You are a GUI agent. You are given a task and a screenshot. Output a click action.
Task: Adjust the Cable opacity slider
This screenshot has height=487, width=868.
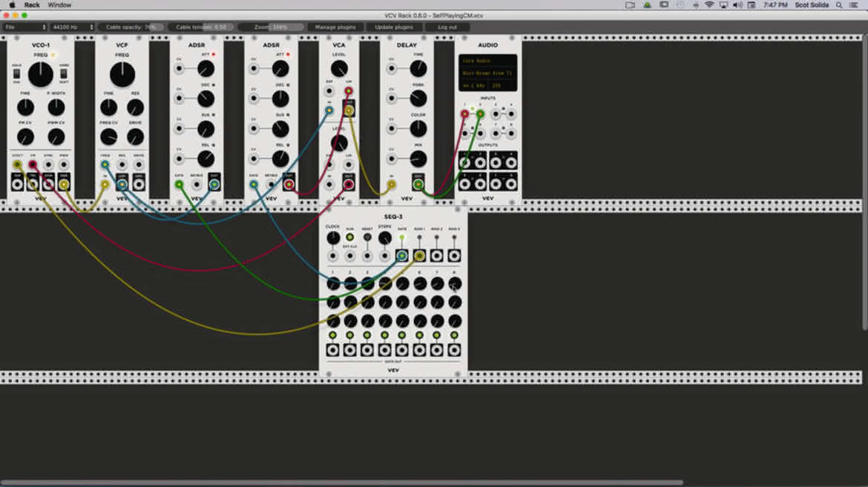coord(131,27)
